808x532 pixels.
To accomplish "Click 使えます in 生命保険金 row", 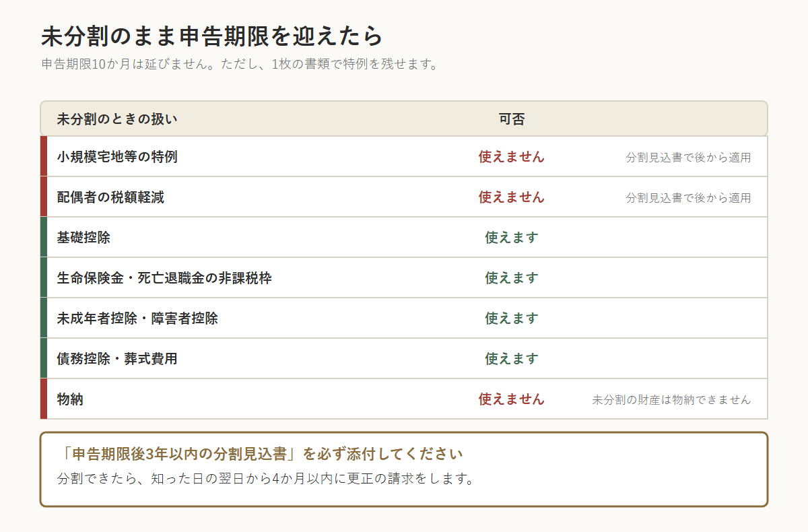I will pyautogui.click(x=512, y=278).
